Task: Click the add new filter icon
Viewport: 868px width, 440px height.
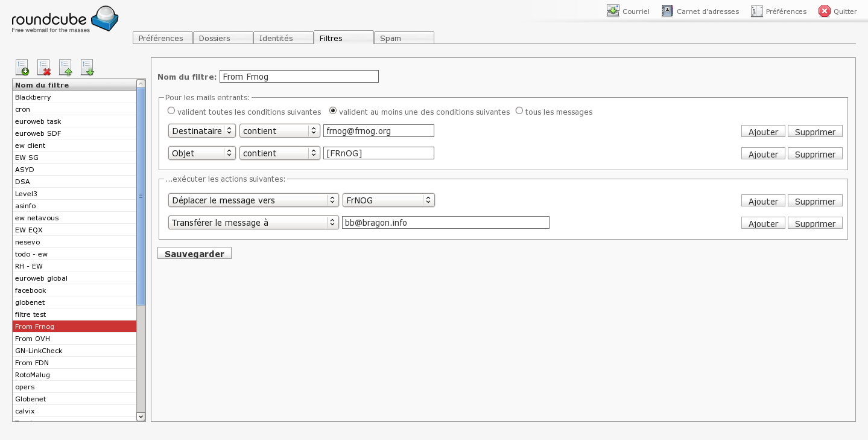Action: pos(22,67)
